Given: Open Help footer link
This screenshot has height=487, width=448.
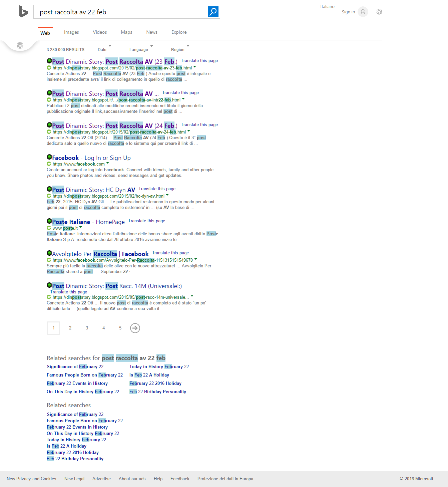Looking at the screenshot, I should click(158, 479).
